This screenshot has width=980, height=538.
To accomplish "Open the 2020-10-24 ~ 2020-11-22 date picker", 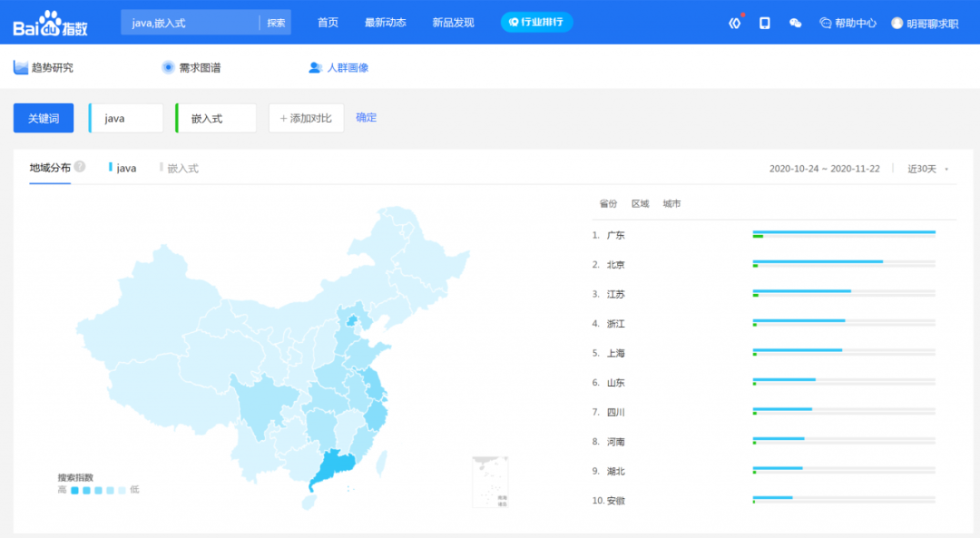I will [x=824, y=169].
